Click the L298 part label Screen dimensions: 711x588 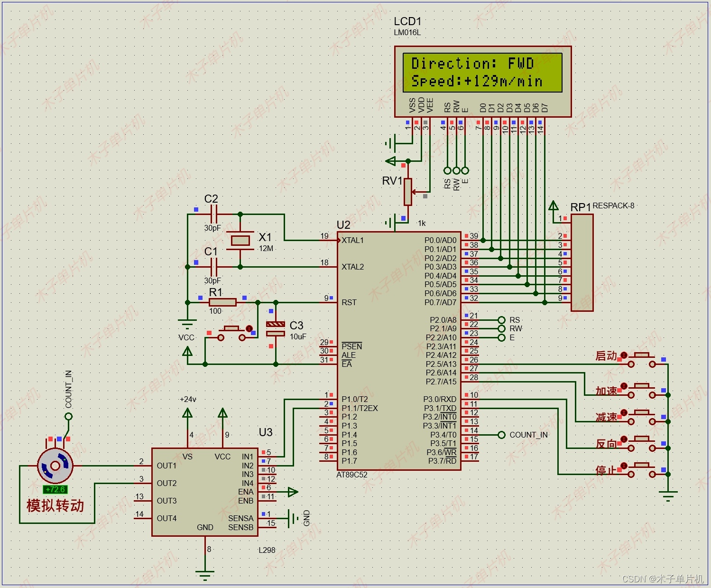[x=267, y=550]
